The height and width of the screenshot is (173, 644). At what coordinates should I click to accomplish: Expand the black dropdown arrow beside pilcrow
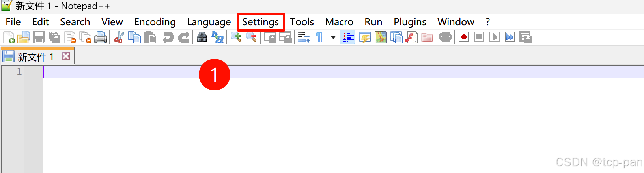333,38
